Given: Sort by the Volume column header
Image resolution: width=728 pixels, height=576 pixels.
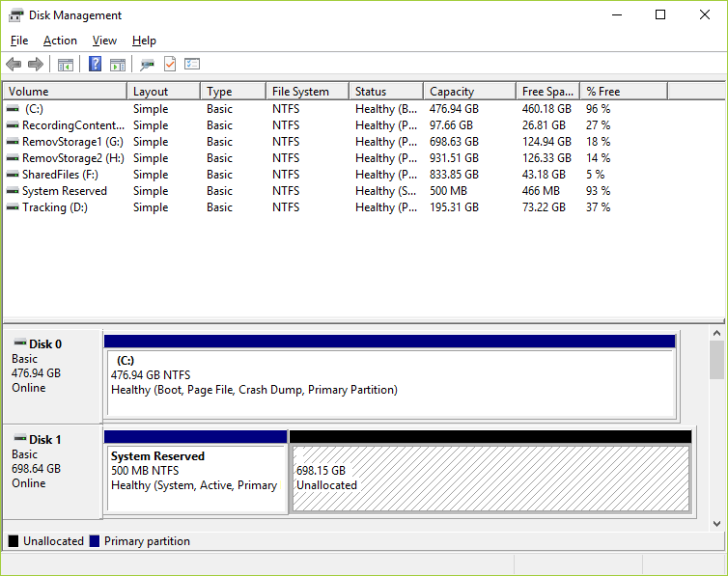Looking at the screenshot, I should (65, 92).
